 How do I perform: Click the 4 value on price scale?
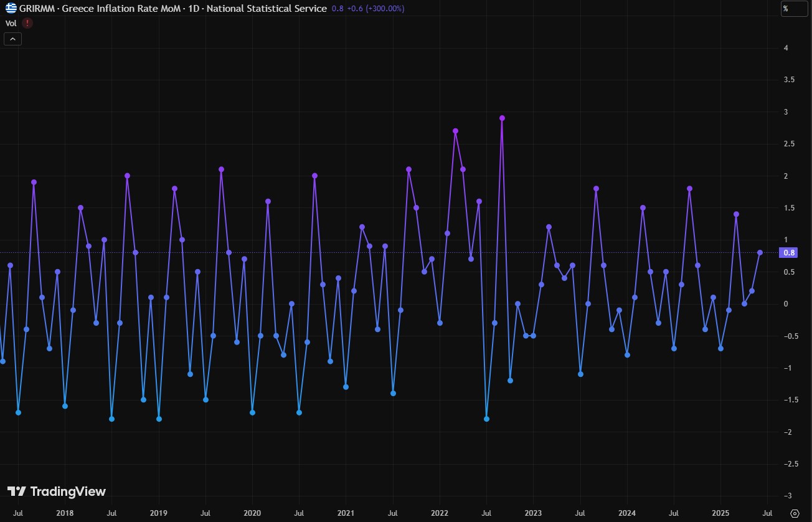tap(787, 48)
